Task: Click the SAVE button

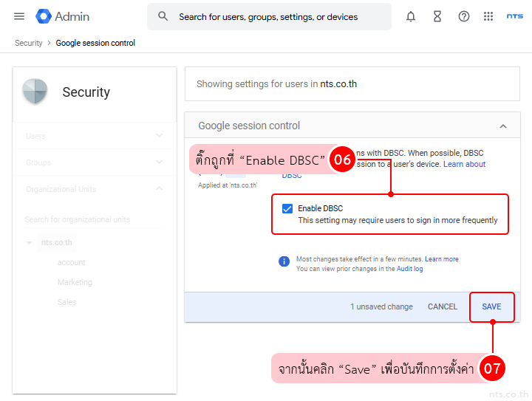Action: click(491, 306)
